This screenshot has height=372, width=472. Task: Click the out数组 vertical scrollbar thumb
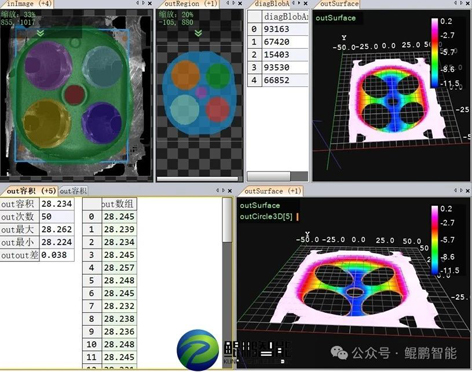point(227,221)
